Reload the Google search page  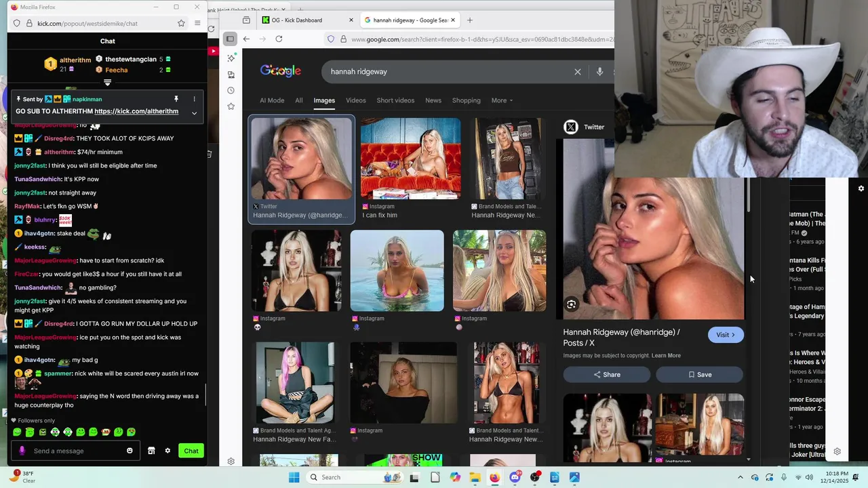pyautogui.click(x=279, y=39)
